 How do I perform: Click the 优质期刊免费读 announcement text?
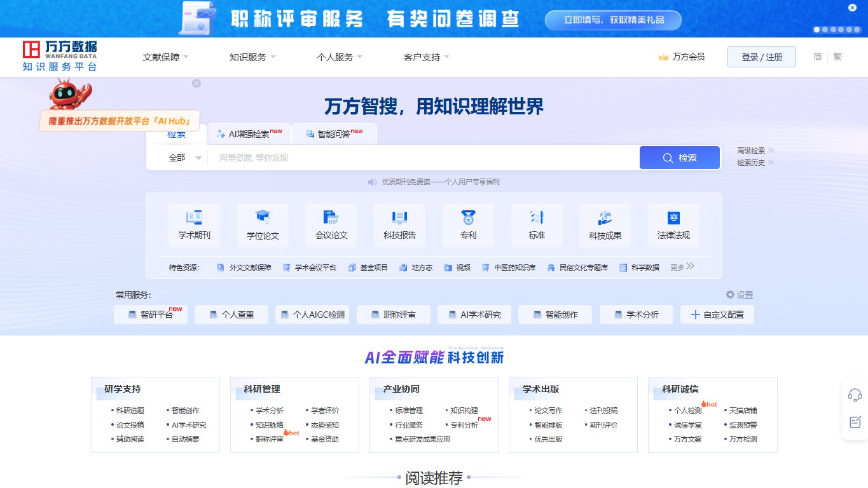click(x=441, y=182)
